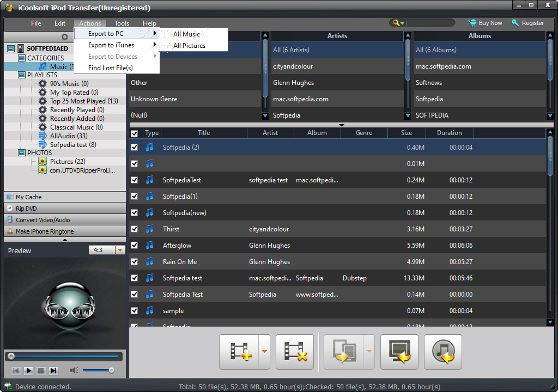The image size is (558, 392).
Task: Skip to next track in preview
Action: coord(53,371)
